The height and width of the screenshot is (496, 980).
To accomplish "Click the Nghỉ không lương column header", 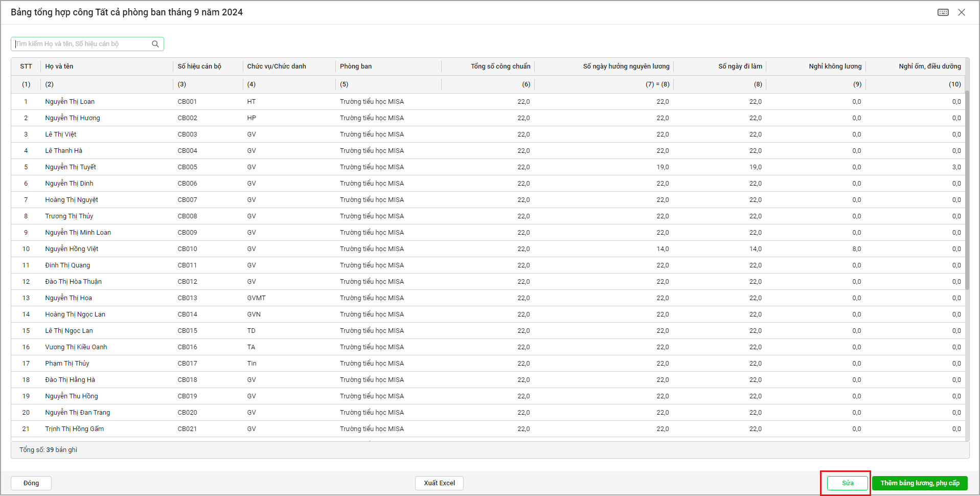I will pyautogui.click(x=835, y=66).
